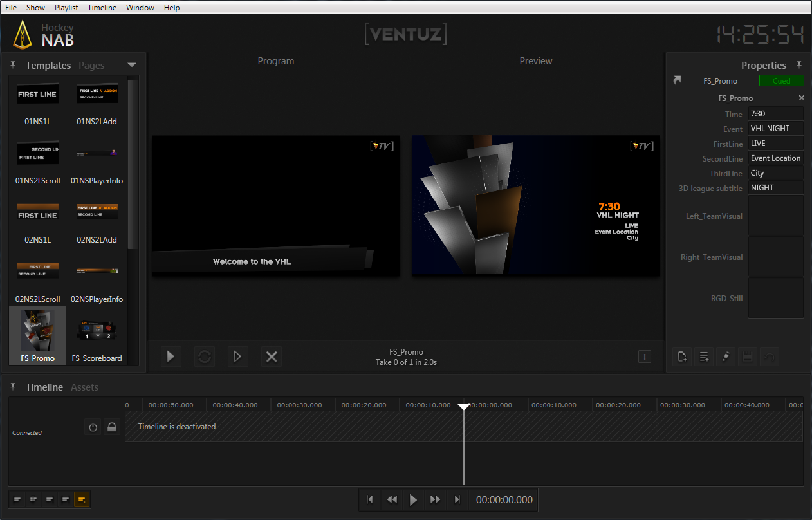Click the white timeline playhead marker

point(464,407)
